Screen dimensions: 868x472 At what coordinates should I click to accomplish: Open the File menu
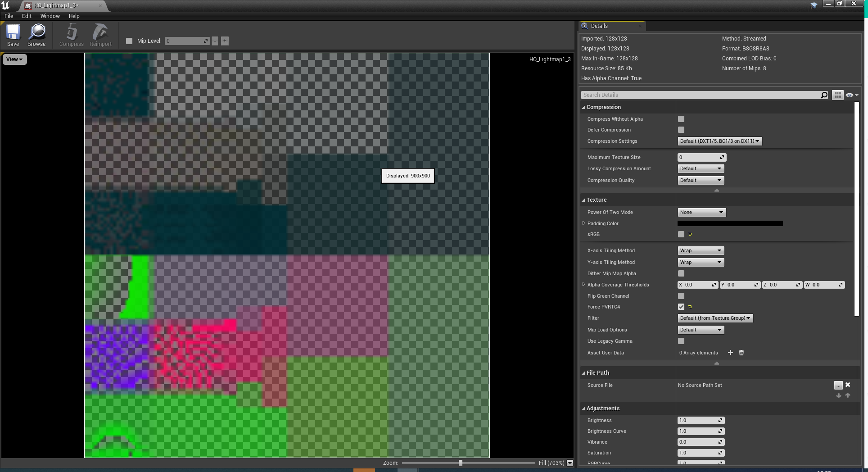(x=9, y=16)
